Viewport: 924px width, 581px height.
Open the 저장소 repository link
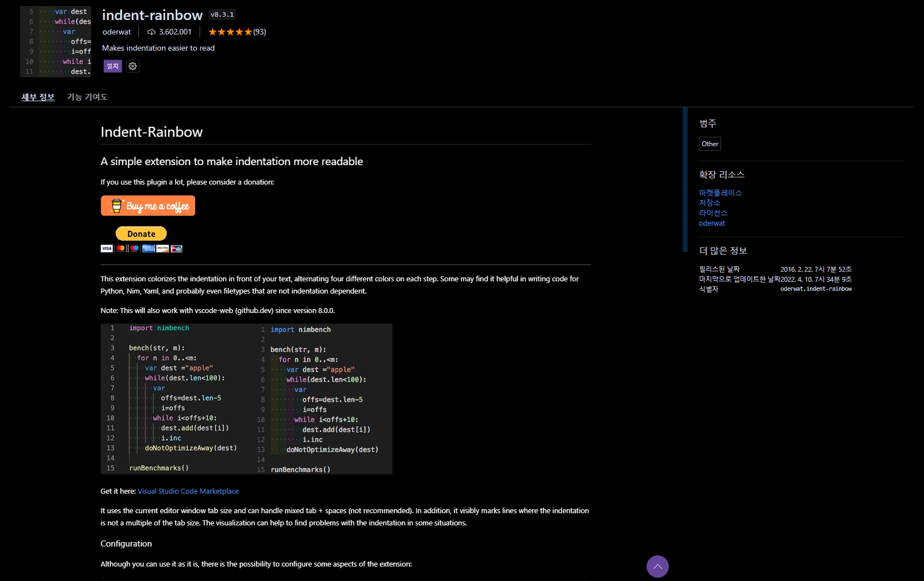(x=709, y=202)
